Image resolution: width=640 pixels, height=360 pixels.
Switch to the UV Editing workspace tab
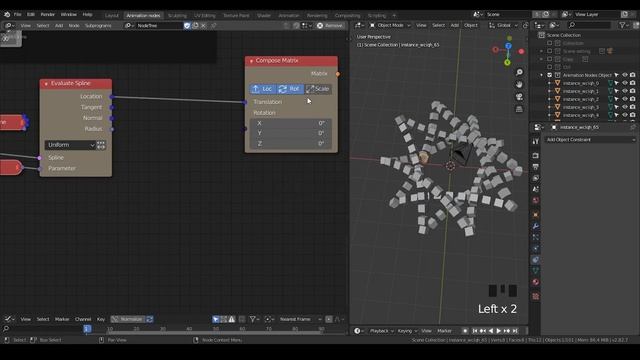point(204,16)
